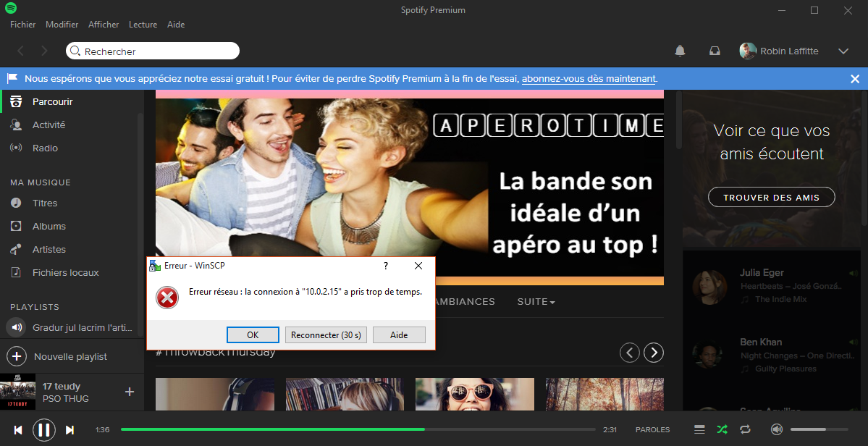Click the Artistes microphone icon
This screenshot has height=446, width=868.
(x=16, y=250)
